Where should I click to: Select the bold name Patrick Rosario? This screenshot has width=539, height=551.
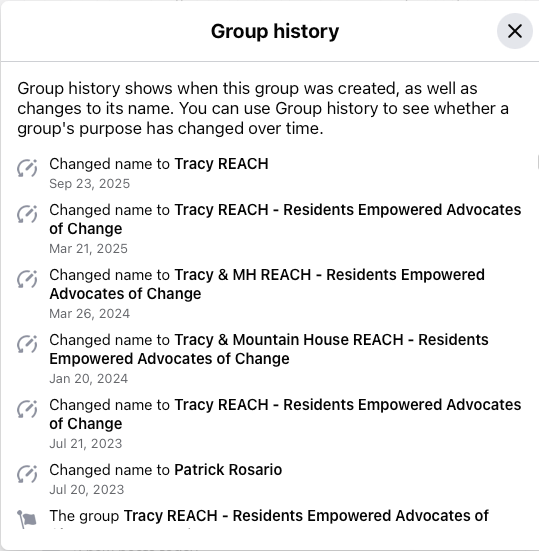(228, 470)
